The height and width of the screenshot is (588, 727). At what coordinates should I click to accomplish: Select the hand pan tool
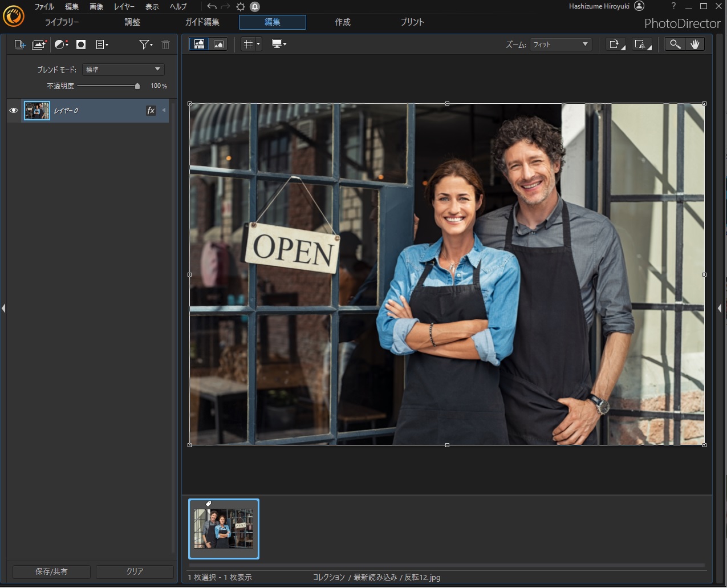[x=694, y=44]
